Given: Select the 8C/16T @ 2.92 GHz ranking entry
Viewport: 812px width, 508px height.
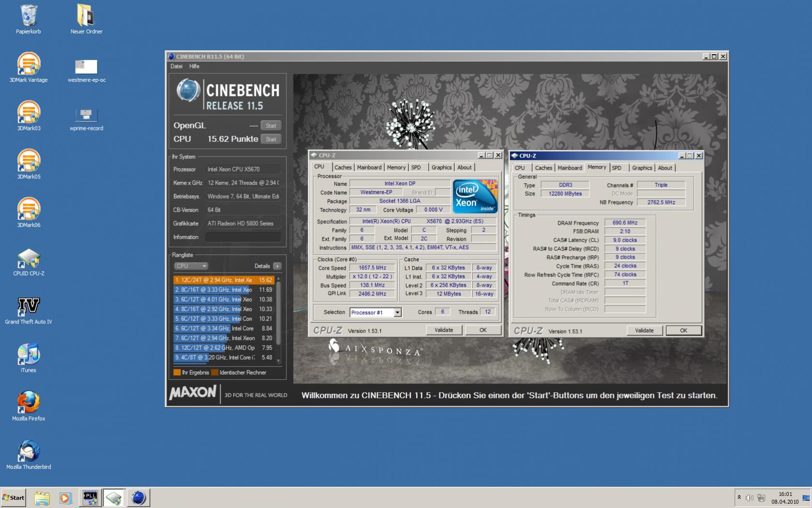Looking at the screenshot, I should [224, 309].
